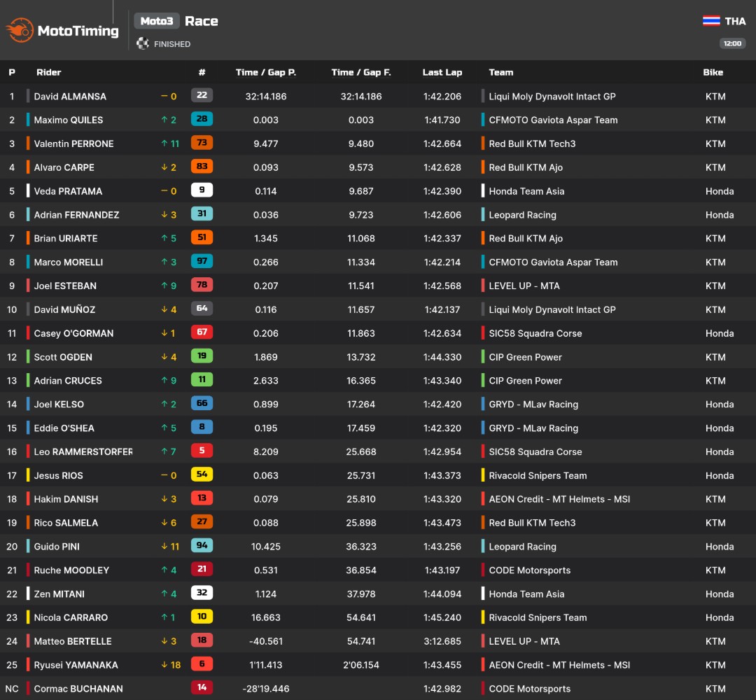
Task: Select rider name Maximo QUILES
Action: click(69, 120)
